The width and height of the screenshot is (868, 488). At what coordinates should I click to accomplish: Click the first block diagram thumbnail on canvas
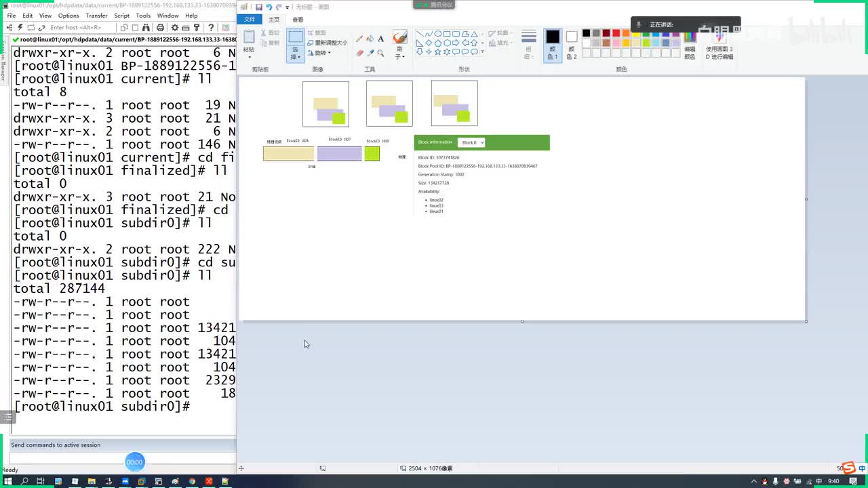coord(325,104)
